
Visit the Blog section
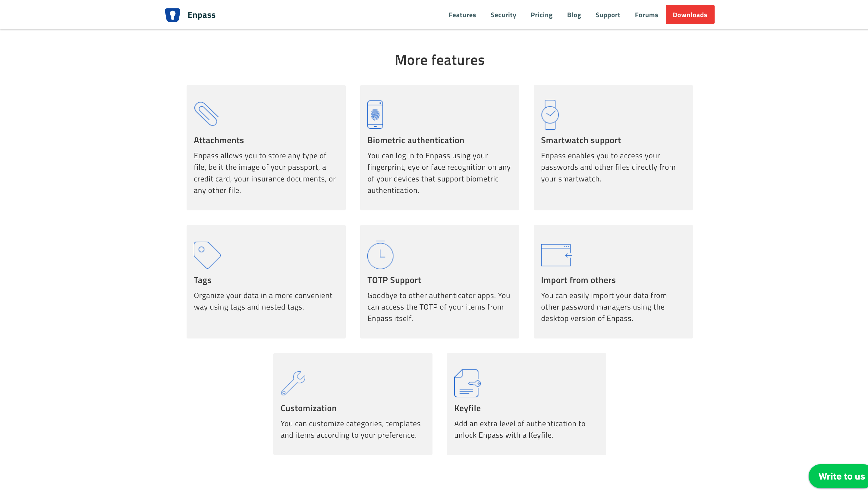point(574,14)
